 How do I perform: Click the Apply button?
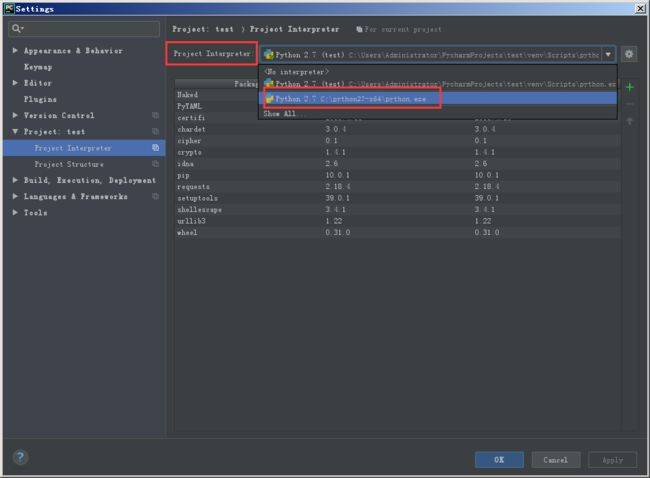pyautogui.click(x=612, y=460)
